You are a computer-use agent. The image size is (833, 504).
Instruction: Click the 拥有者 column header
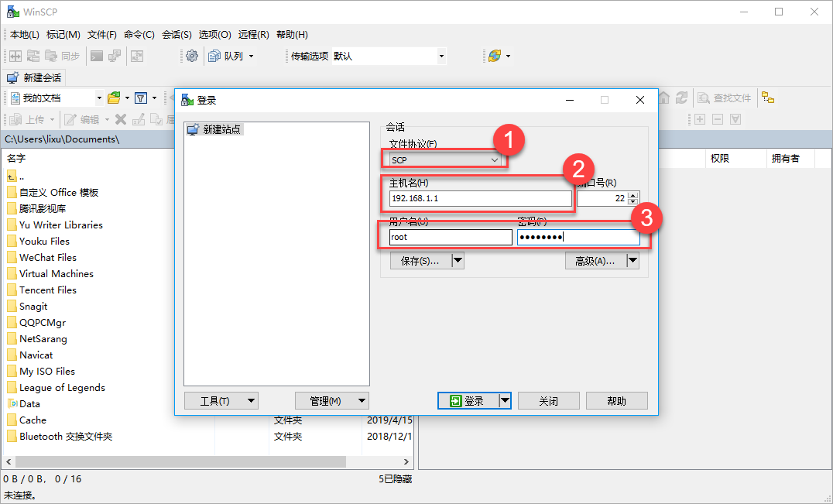(790, 158)
